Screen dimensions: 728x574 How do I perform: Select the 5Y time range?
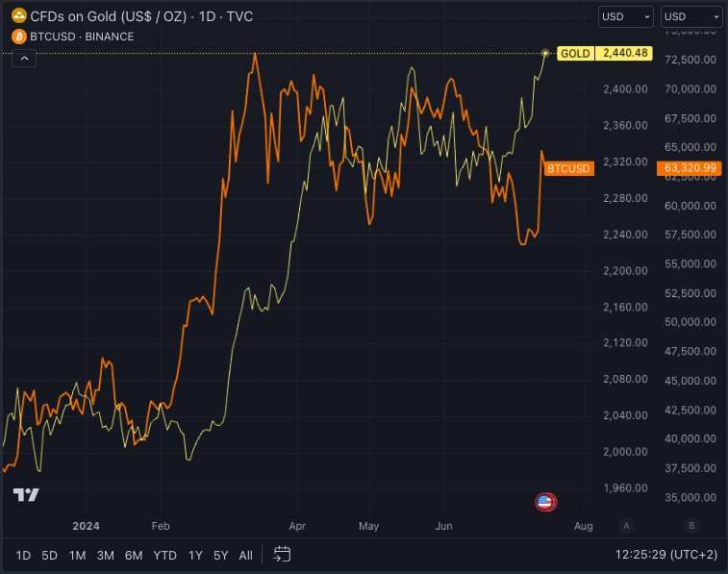tap(220, 555)
